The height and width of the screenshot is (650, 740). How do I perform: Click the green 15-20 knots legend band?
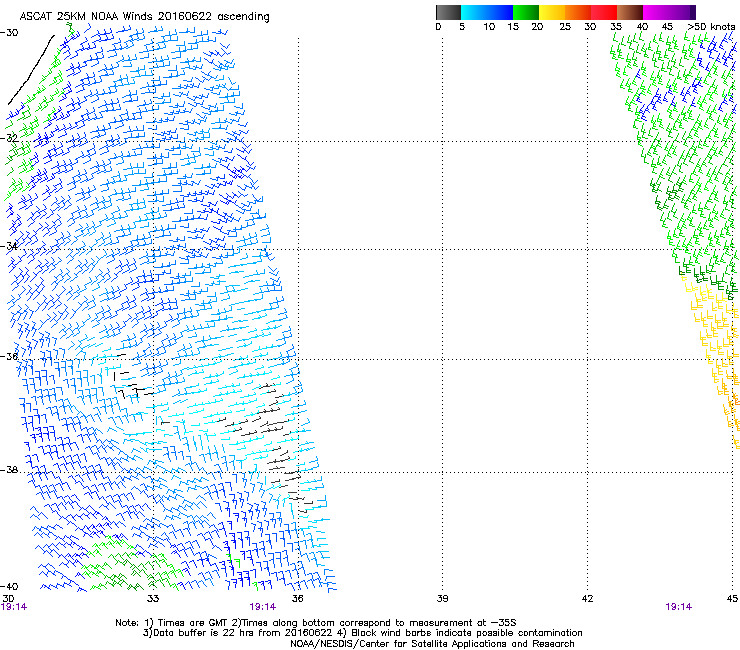click(x=526, y=12)
